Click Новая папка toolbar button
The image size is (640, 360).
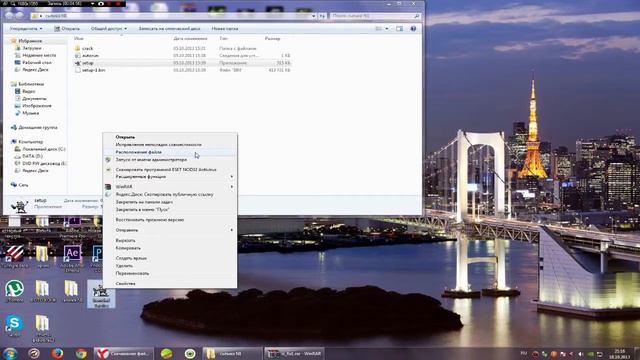224,29
